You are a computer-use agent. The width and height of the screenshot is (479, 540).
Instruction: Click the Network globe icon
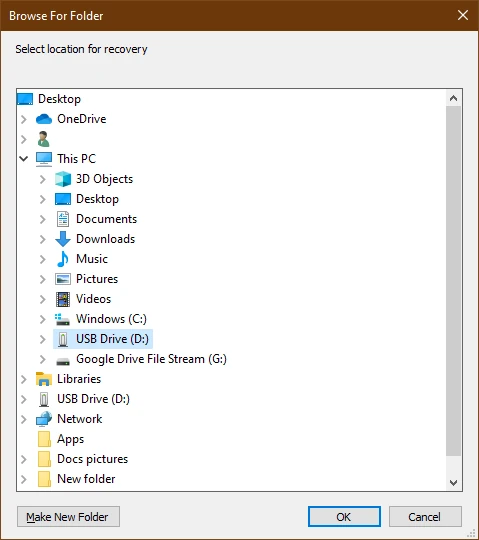tap(44, 419)
